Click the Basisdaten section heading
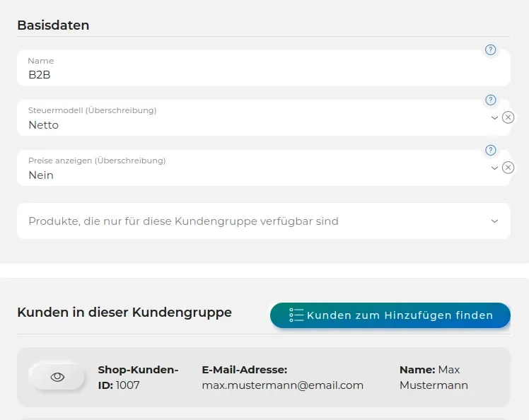This screenshot has width=529, height=420. (53, 25)
